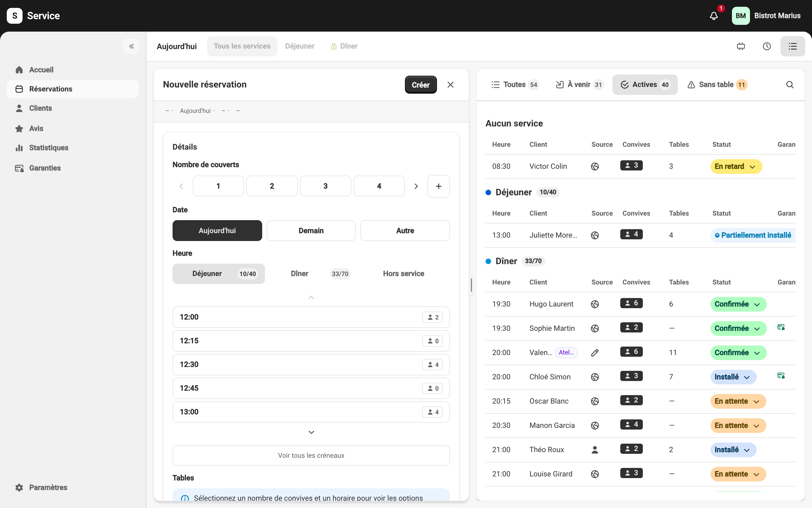812x508 pixels.
Task: Switch to the floor plan view icon
Action: point(741,46)
